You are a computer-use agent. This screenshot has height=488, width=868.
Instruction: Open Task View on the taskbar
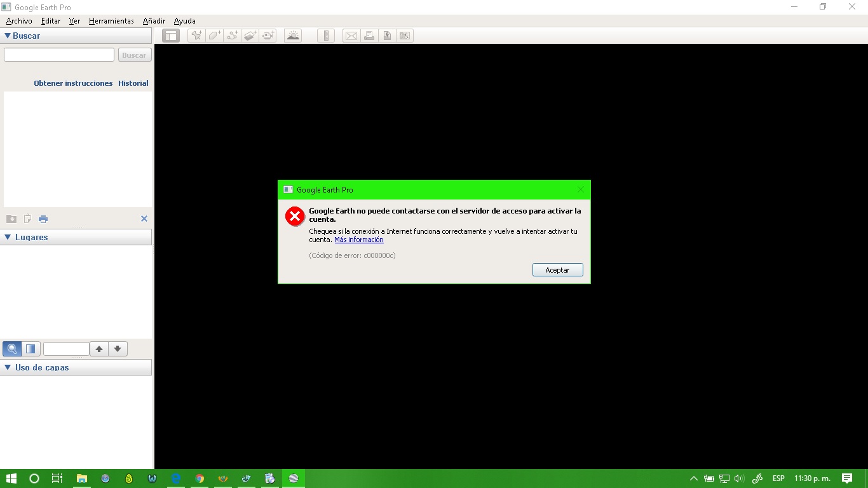[57, 478]
